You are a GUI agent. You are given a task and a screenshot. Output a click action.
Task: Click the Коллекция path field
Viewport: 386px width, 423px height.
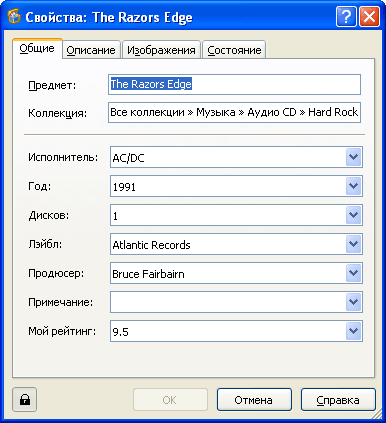[234, 112]
